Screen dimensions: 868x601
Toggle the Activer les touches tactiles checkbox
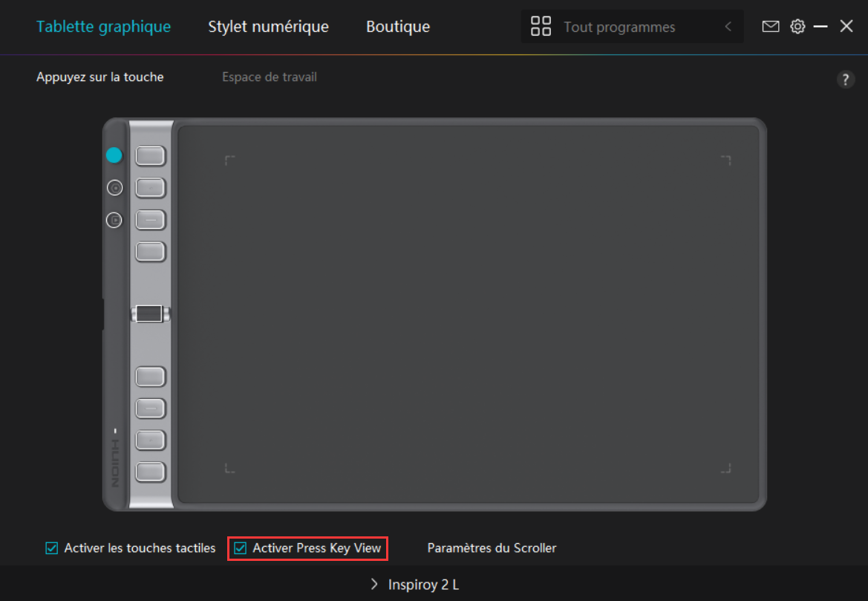pyautogui.click(x=52, y=548)
